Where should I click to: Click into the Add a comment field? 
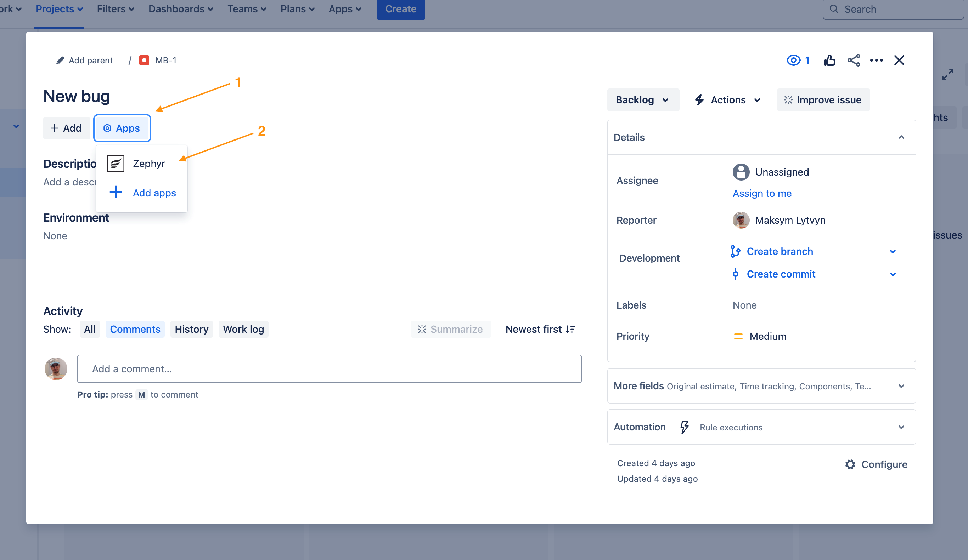point(329,369)
